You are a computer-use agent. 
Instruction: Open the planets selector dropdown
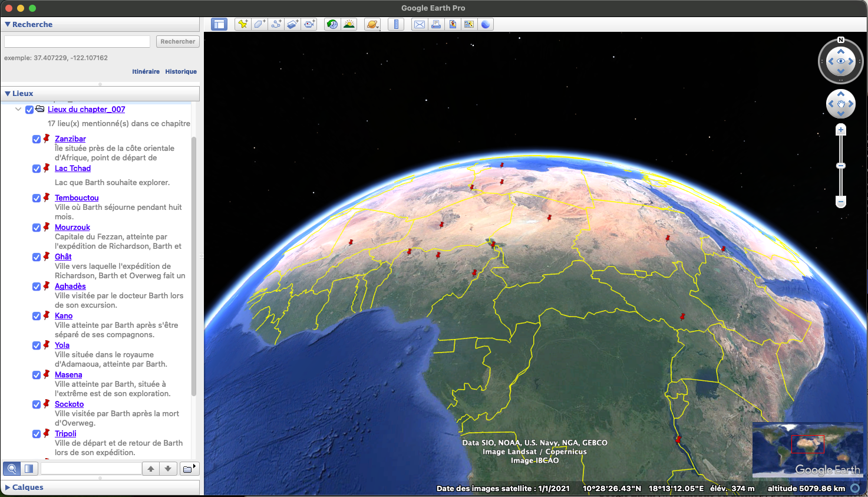coord(372,24)
